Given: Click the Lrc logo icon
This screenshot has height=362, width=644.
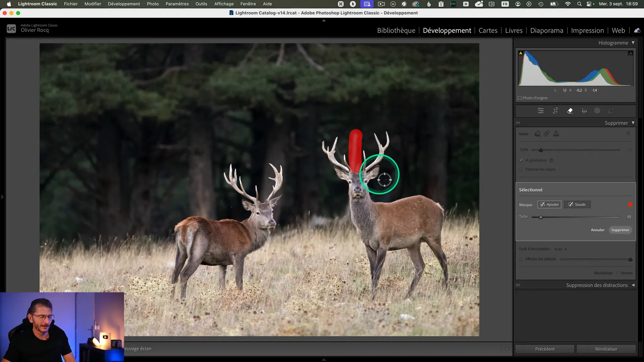Looking at the screenshot, I should 11,28.
